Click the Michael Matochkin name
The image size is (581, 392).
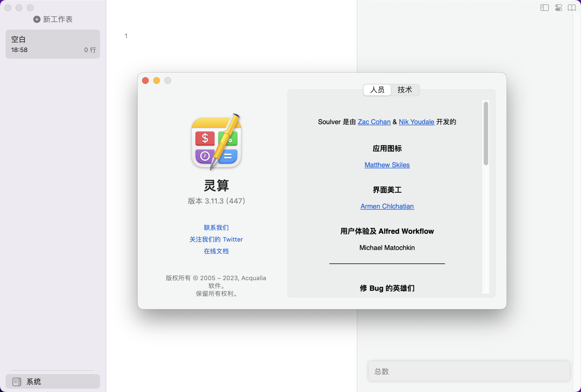[387, 248]
